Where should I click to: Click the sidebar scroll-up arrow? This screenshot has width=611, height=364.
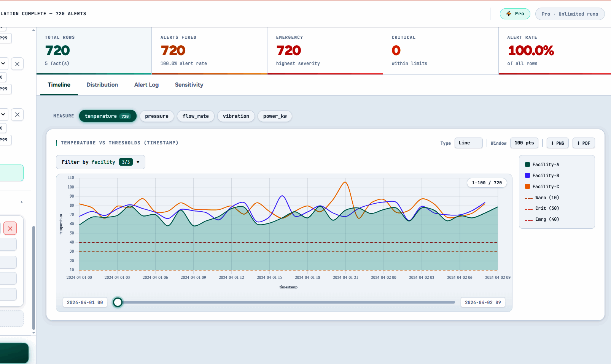(x=34, y=30)
